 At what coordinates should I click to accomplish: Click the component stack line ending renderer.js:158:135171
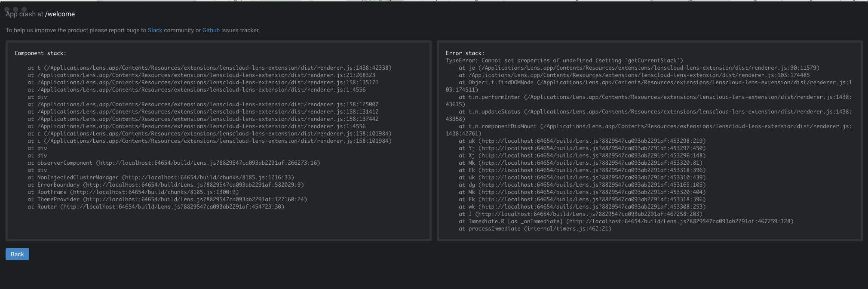[203, 83]
